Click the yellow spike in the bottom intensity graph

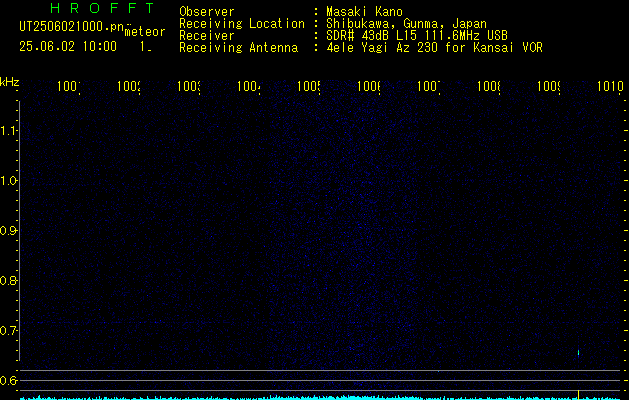(x=578, y=394)
